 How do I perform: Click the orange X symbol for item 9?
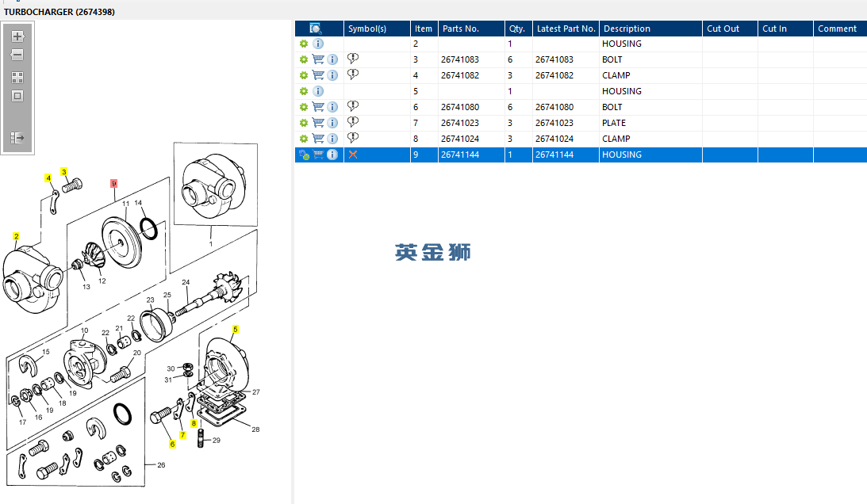(353, 155)
